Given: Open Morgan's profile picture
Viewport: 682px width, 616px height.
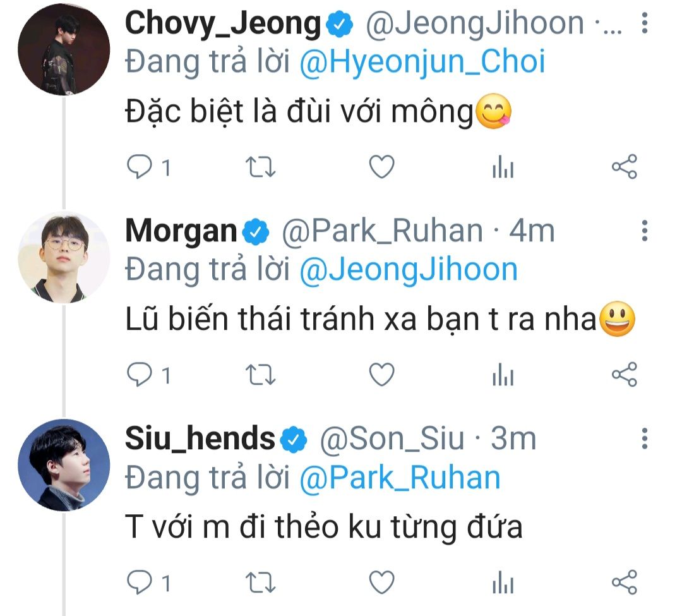Looking at the screenshot, I should 63,257.
